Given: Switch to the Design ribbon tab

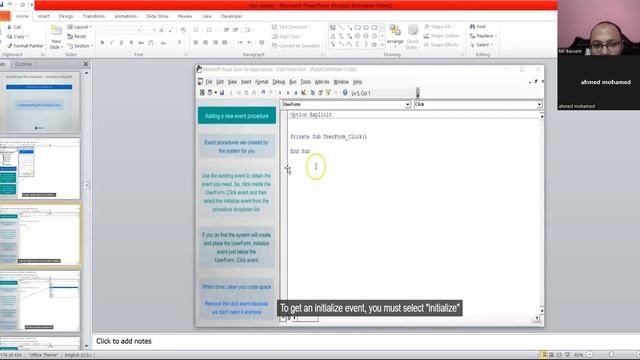Looking at the screenshot, I should pos(66,16).
